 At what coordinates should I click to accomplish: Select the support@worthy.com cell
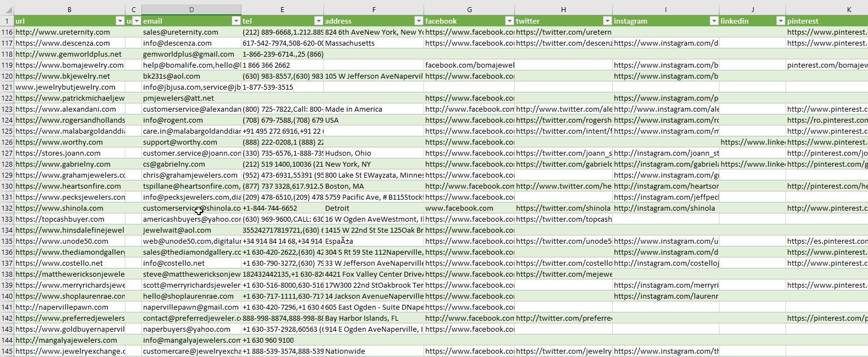(191, 142)
